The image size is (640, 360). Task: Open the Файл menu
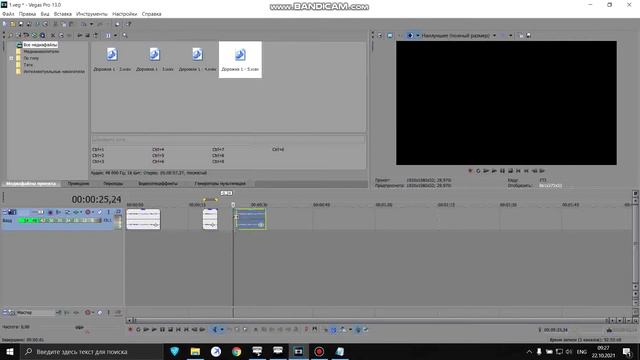[8, 14]
